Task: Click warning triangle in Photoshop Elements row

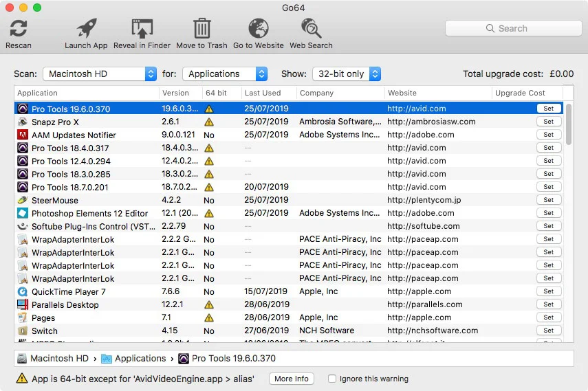Action: pos(209,213)
